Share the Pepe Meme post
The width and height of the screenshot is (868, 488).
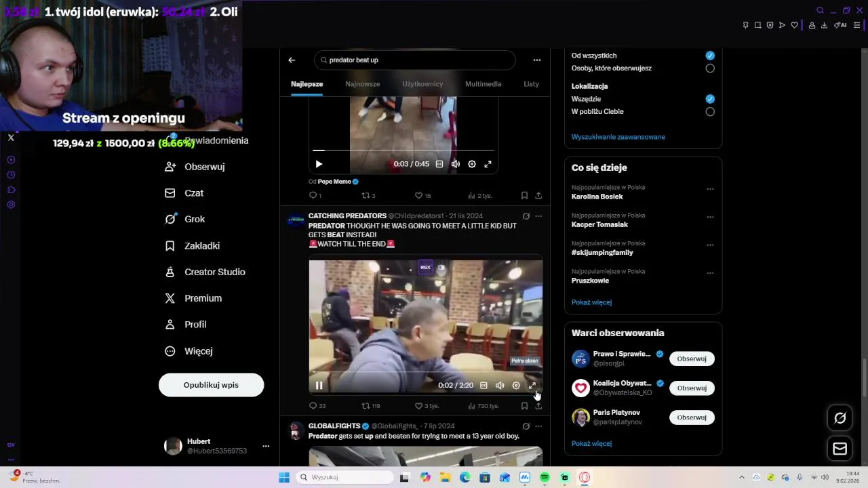[538, 196]
